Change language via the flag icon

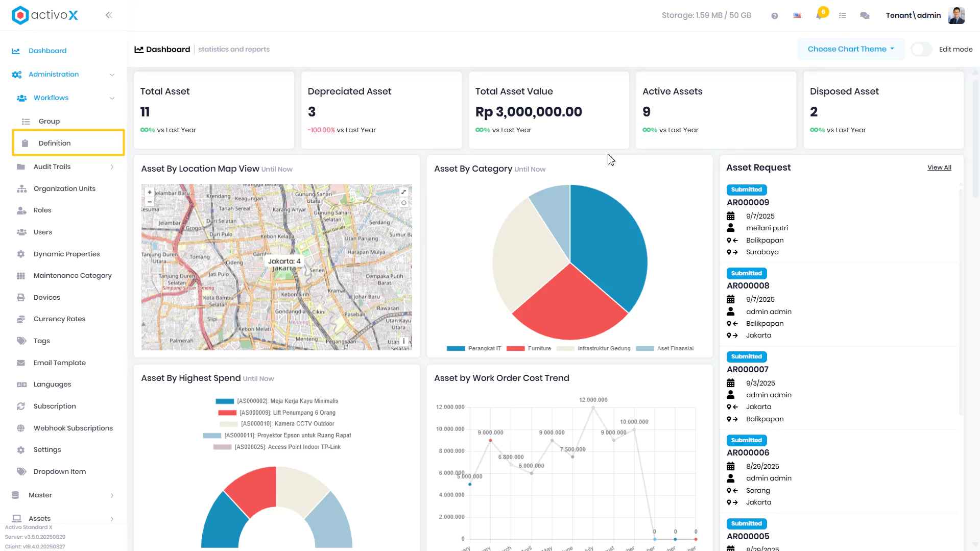[x=797, y=16]
